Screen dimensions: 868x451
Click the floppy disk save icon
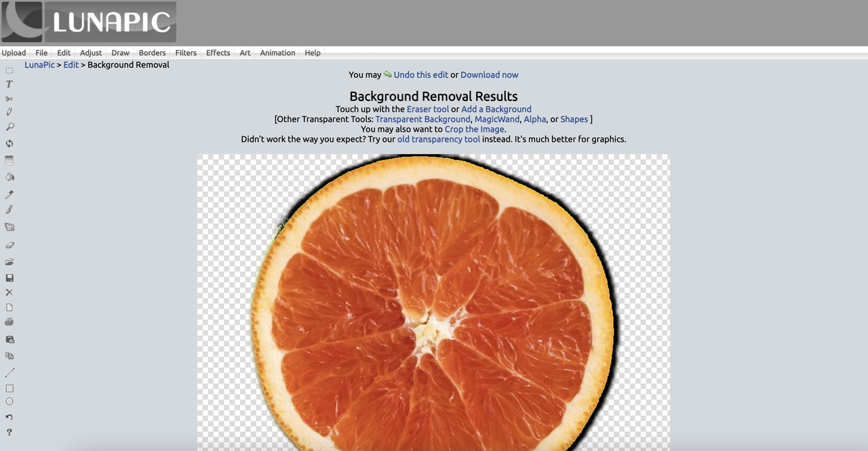pos(9,278)
